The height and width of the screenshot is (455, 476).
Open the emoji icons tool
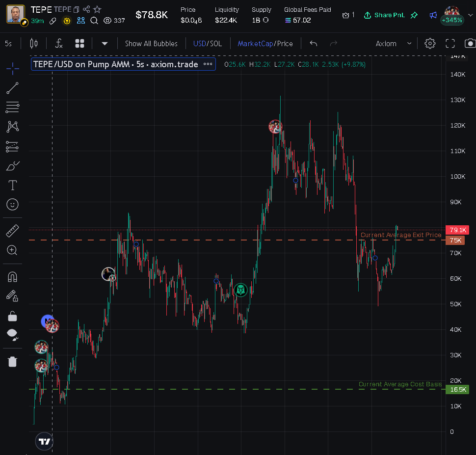click(12, 204)
